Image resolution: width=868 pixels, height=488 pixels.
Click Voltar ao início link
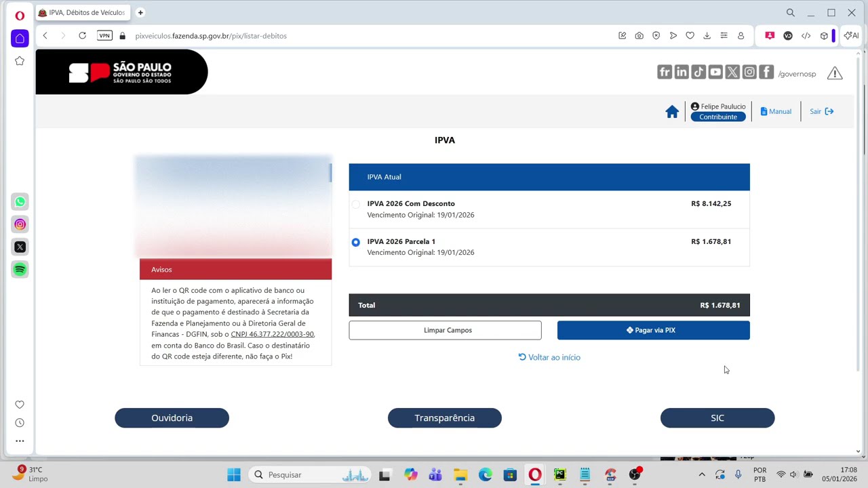(x=549, y=357)
